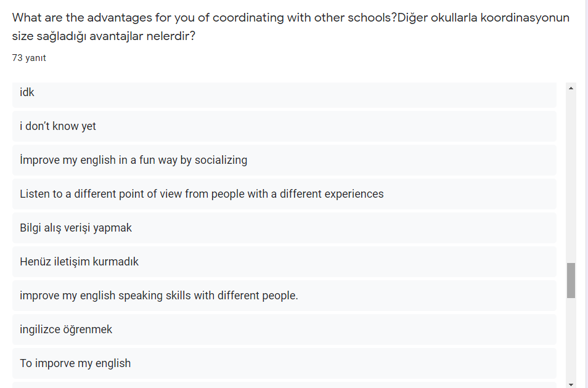Screen dimensions: 588x388
Task: Click the scroll down arrow of responses list
Action: click(x=571, y=384)
